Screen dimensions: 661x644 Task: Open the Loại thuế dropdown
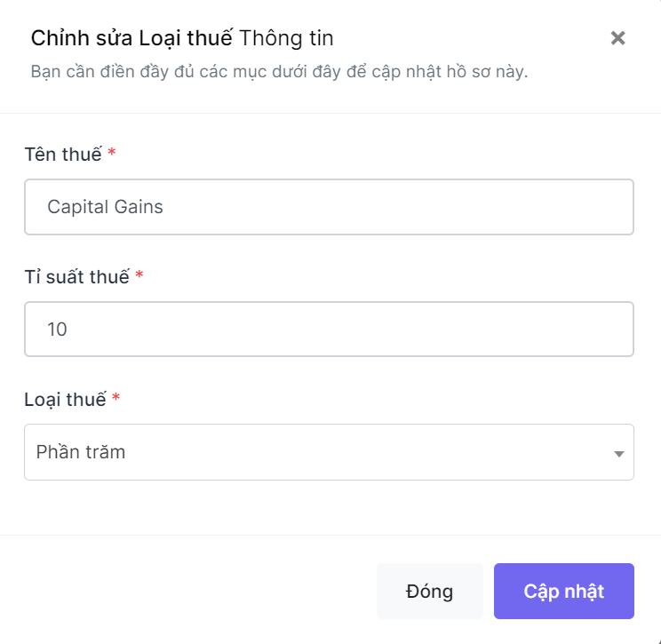tap(329, 452)
